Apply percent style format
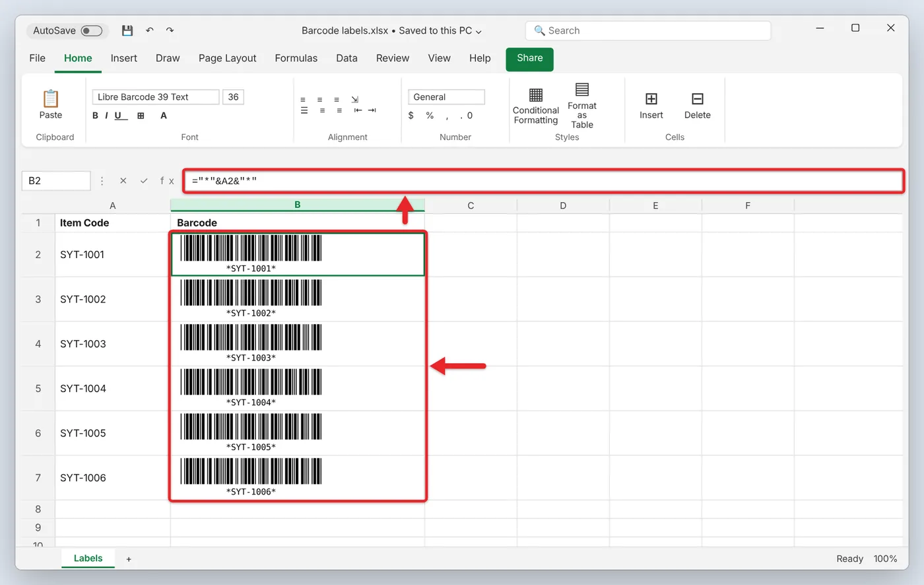 coord(430,116)
